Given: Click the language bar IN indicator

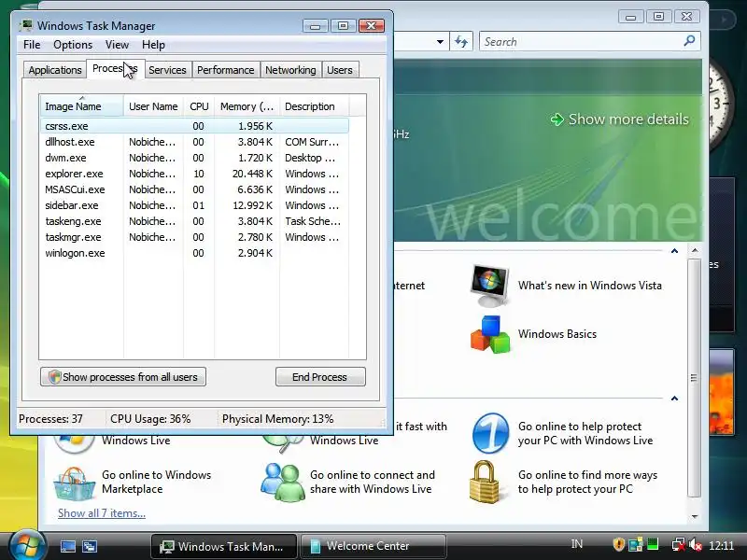Looking at the screenshot, I should 576,544.
